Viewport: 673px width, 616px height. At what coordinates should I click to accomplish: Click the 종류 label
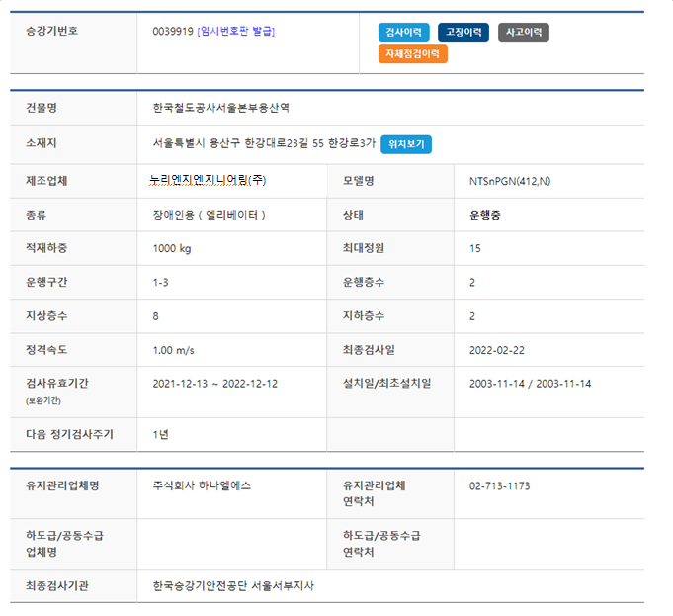pyautogui.click(x=36, y=215)
